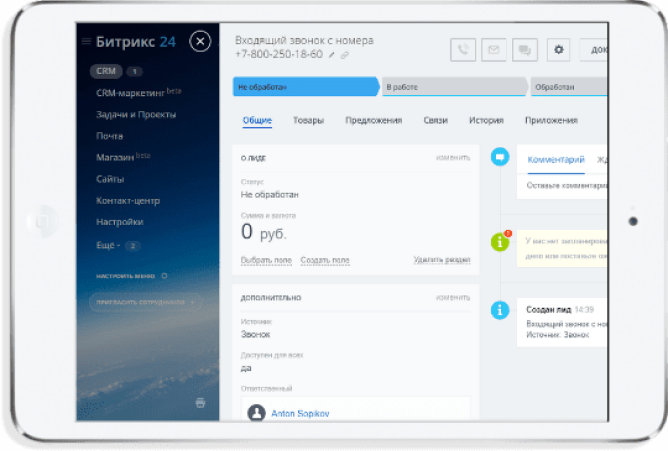Screen dimensions: 668x451
Task: Set lead stage to Не обработан
Action: 306,87
